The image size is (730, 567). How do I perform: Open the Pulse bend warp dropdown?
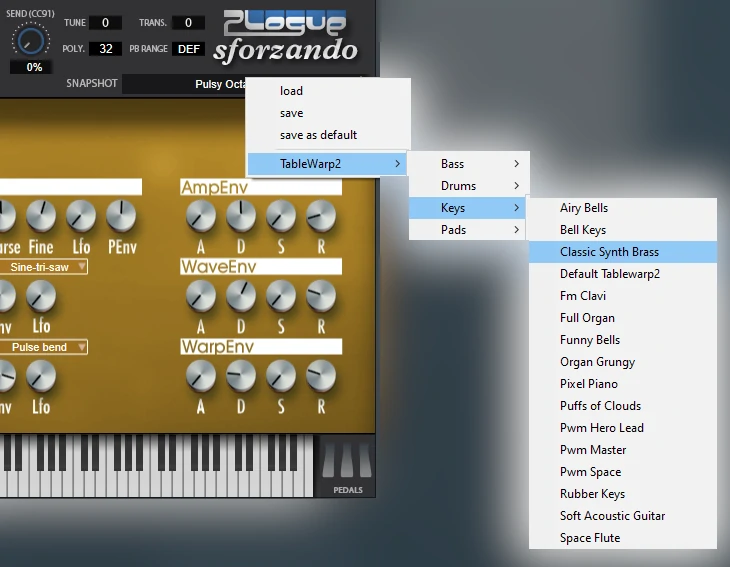44,347
